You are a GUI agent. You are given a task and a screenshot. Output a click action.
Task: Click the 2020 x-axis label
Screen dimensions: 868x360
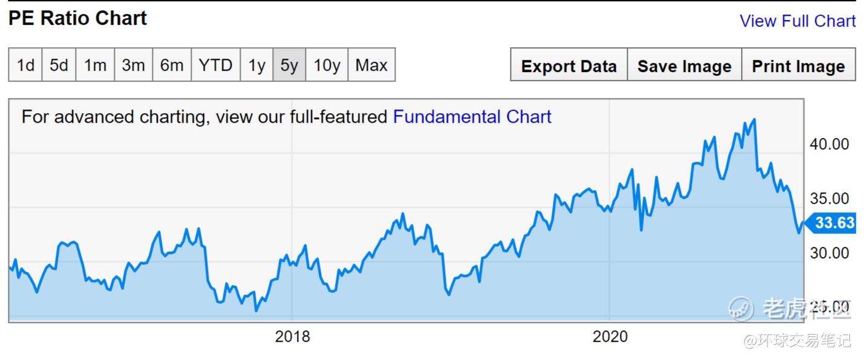(610, 336)
